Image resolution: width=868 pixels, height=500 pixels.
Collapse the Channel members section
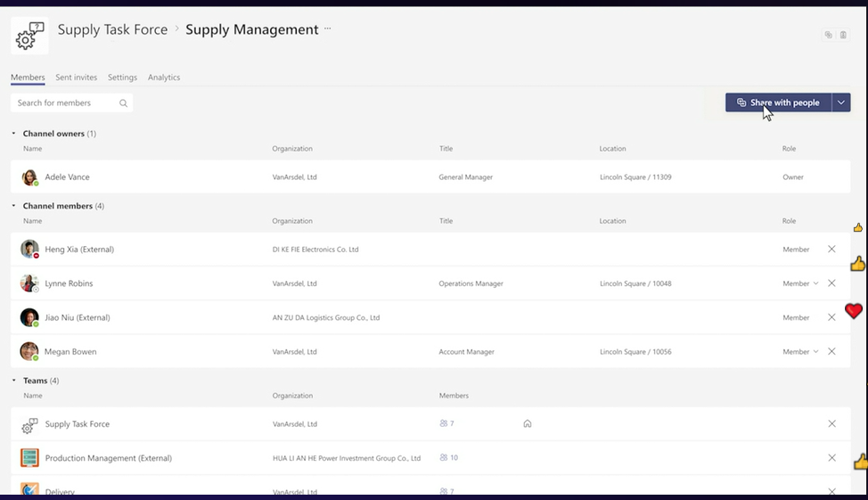pyautogui.click(x=14, y=205)
